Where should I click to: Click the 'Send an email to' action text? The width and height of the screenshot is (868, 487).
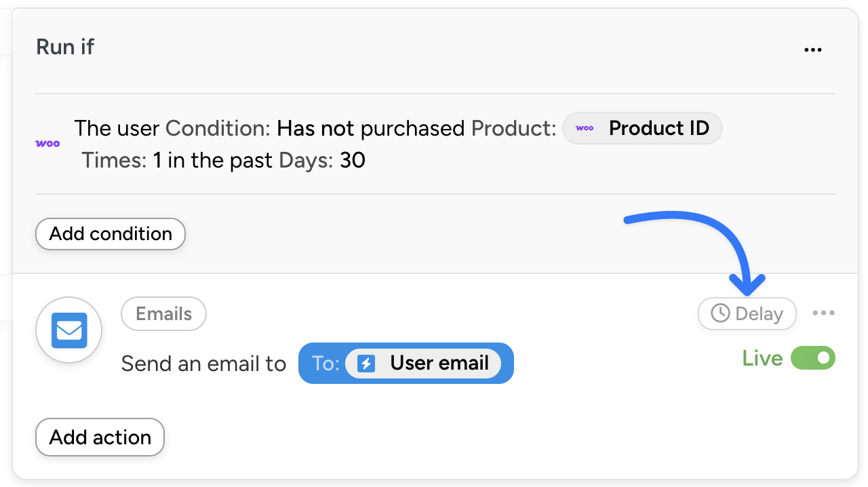203,364
